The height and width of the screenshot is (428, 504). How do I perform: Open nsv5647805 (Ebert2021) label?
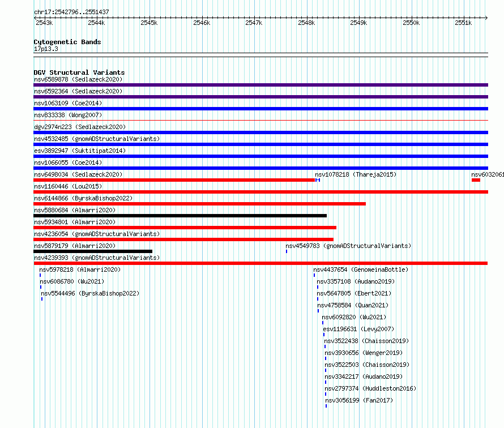(354, 293)
